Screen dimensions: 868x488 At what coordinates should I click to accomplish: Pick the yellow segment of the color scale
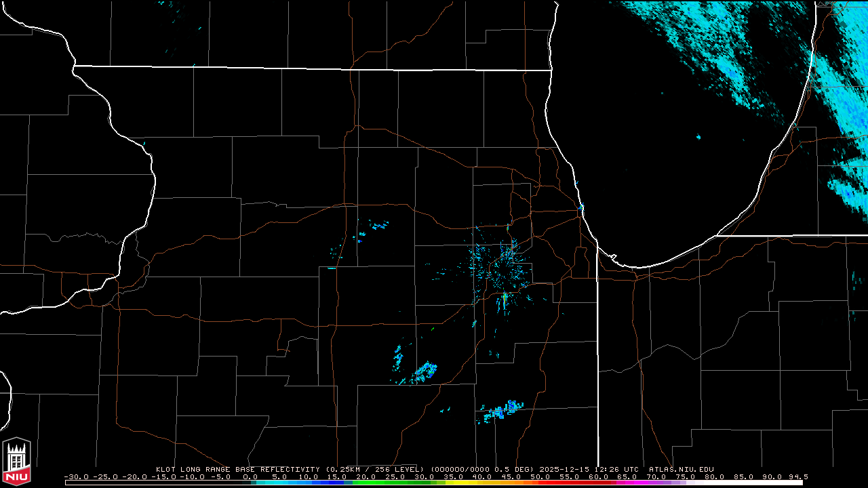pyautogui.click(x=468, y=483)
